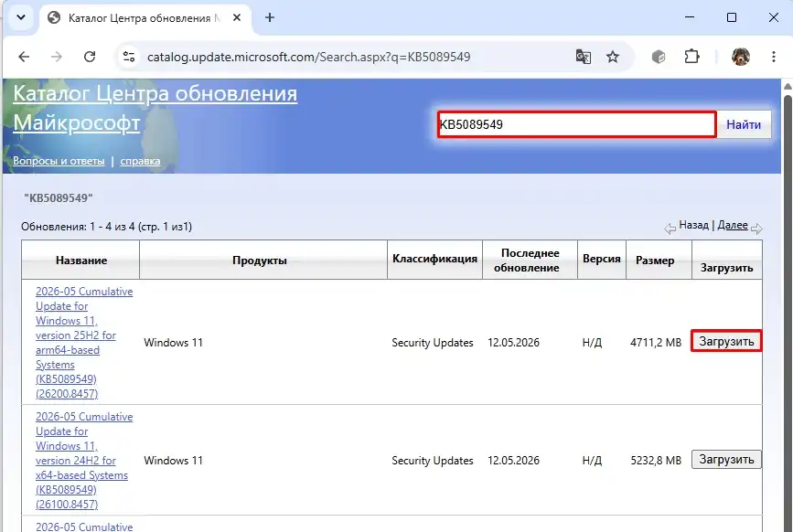Open the 24H2 x64-based update link
The height and width of the screenshot is (532, 793).
coord(84,461)
